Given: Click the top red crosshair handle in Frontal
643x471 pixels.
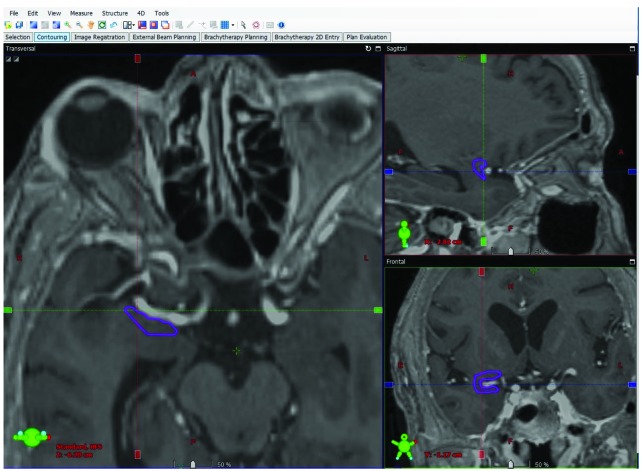Looking at the screenshot, I should [482, 272].
